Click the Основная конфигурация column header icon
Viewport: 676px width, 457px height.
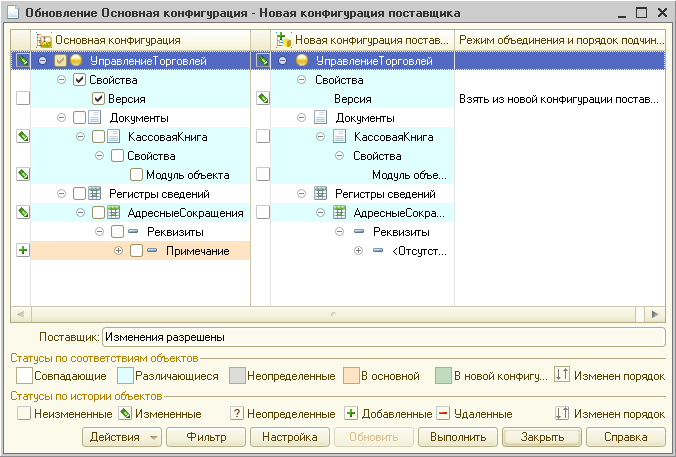coord(44,40)
